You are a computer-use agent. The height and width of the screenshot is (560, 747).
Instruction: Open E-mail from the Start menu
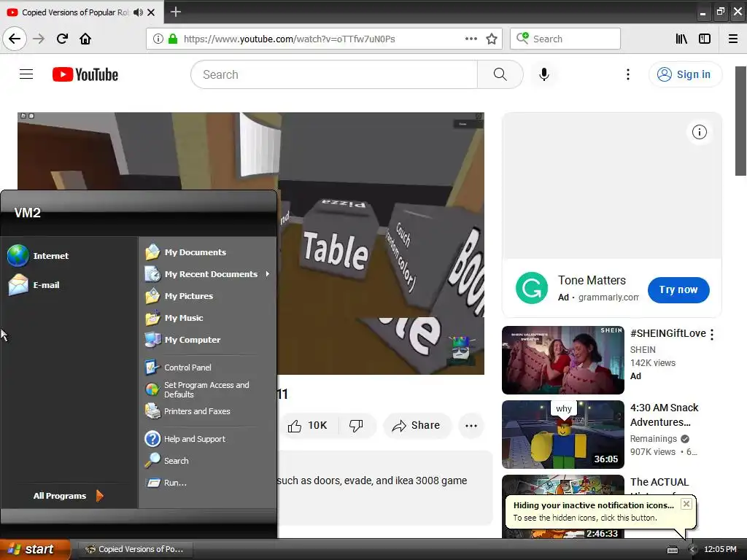pyautogui.click(x=34, y=285)
